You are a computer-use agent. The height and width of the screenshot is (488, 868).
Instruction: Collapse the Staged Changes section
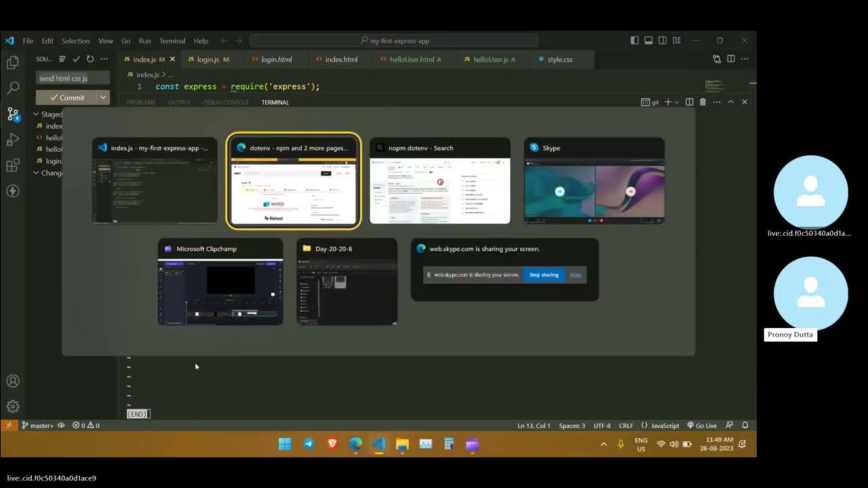tap(36, 115)
